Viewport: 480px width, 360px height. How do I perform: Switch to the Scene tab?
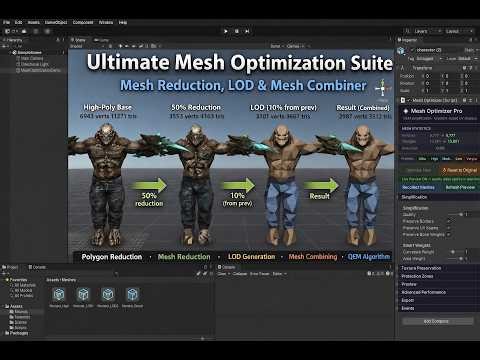point(79,40)
